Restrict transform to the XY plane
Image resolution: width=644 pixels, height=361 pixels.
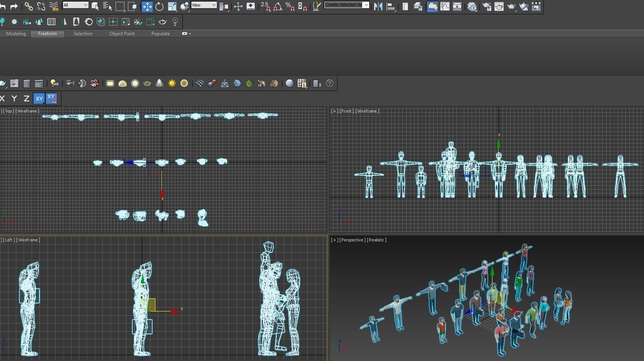(x=39, y=99)
